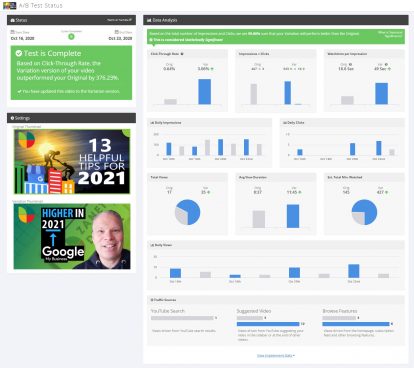
Task: Click the 'A/B Test Status' page title
Action: [x=40, y=5]
